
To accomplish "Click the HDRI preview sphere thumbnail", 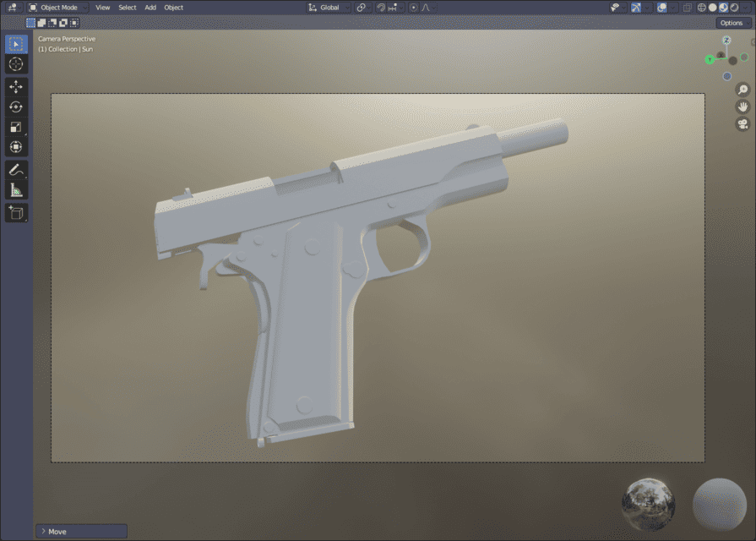I will [648, 505].
